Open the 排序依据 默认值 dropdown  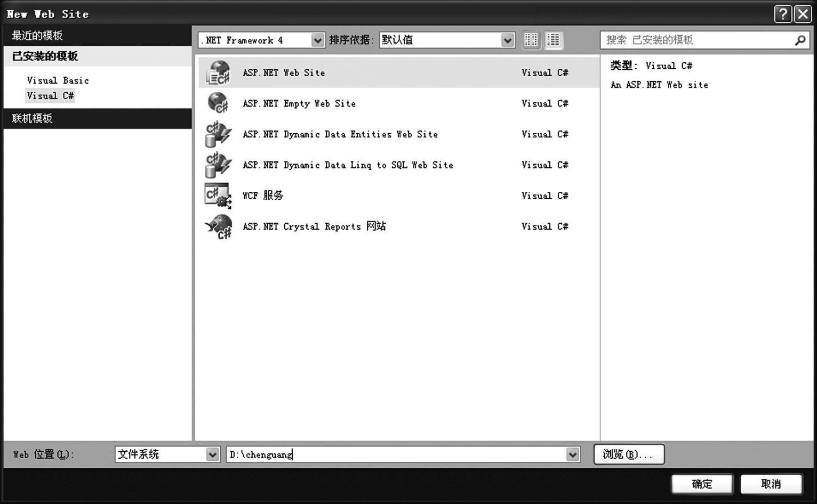[508, 40]
